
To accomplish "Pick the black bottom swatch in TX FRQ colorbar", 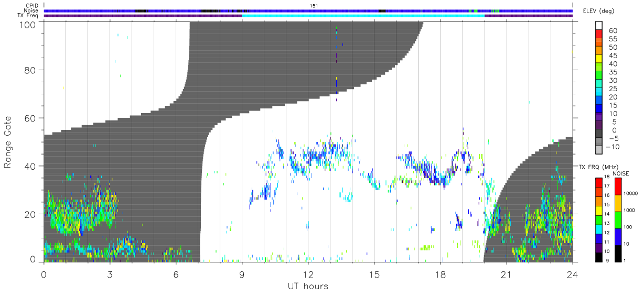I will (599, 257).
